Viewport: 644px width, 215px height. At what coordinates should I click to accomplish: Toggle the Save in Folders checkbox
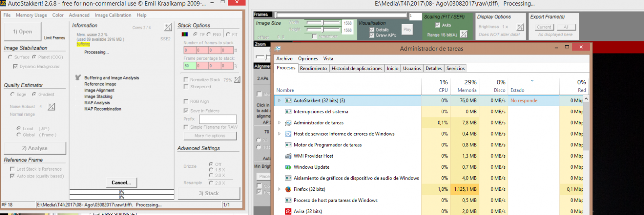point(186,111)
